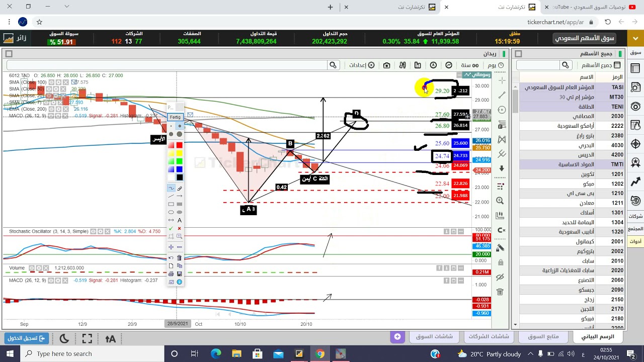The width and height of the screenshot is (644, 362).
Task: Open the daily interval dropdown 'يوم'
Action: (496, 65)
